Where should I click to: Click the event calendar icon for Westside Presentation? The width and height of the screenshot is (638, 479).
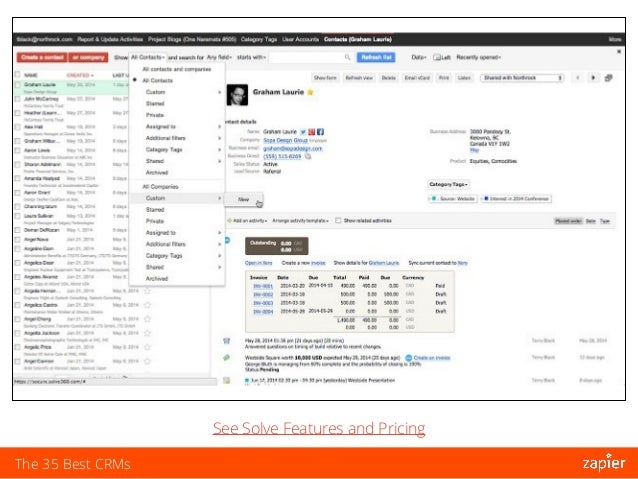click(227, 381)
